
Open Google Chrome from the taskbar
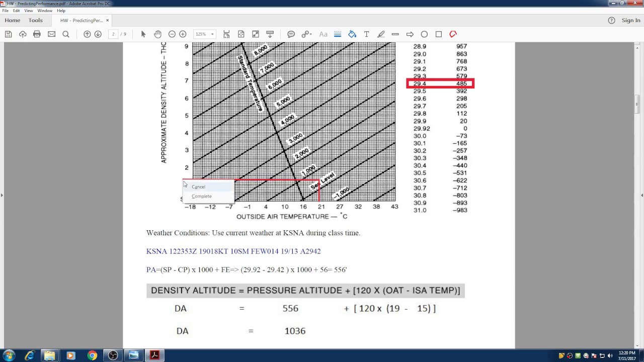[x=92, y=355]
